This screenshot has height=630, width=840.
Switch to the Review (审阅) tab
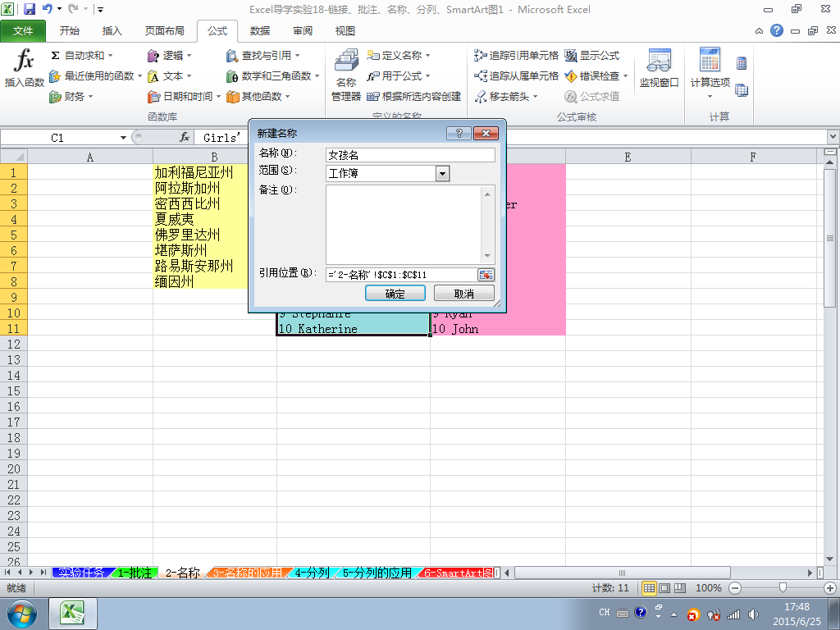302,31
